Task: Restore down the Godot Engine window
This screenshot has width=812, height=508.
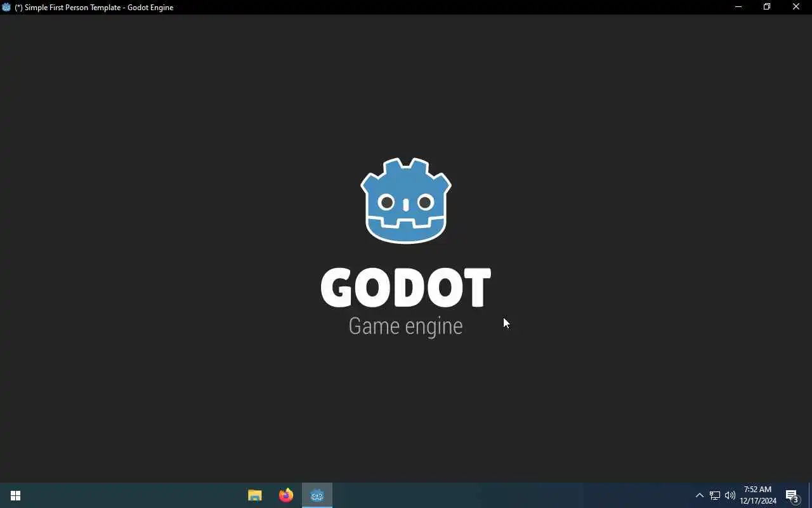Action: tap(767, 7)
